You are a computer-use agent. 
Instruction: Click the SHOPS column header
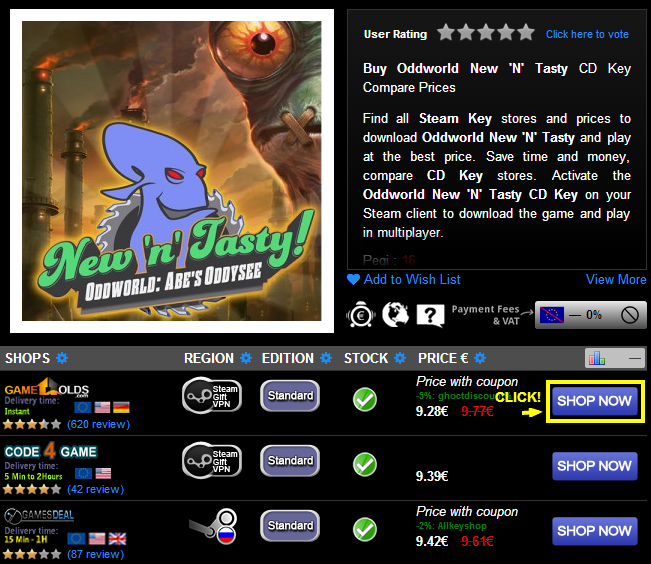click(27, 358)
